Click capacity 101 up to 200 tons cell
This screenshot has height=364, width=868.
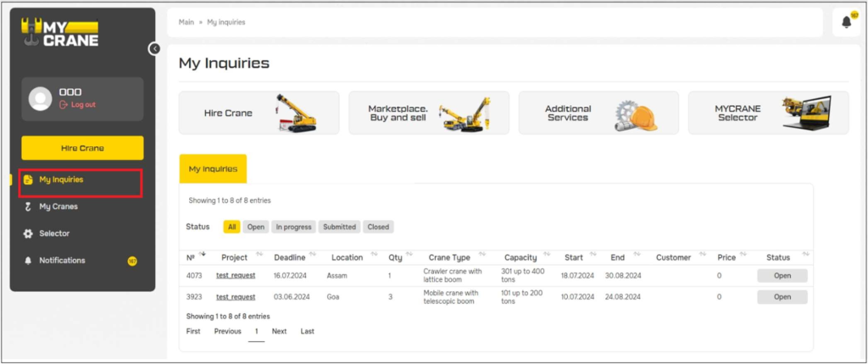(521, 297)
